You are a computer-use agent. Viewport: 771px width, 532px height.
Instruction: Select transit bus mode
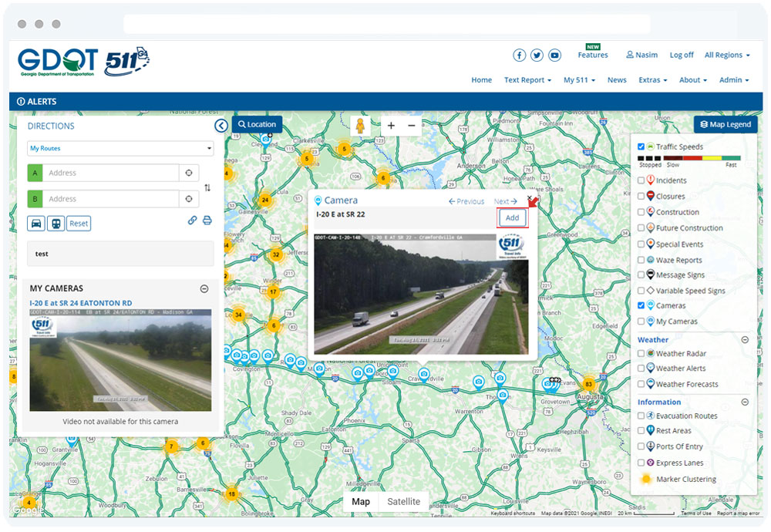tap(56, 224)
